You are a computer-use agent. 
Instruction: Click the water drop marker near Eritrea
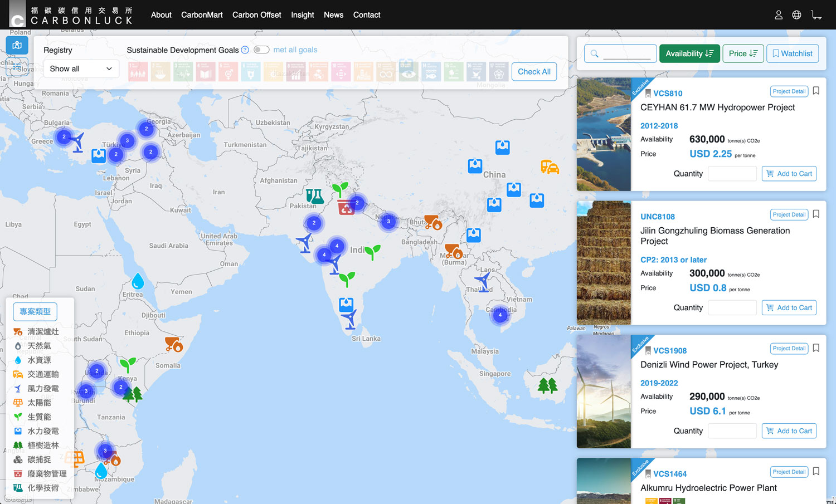138,281
